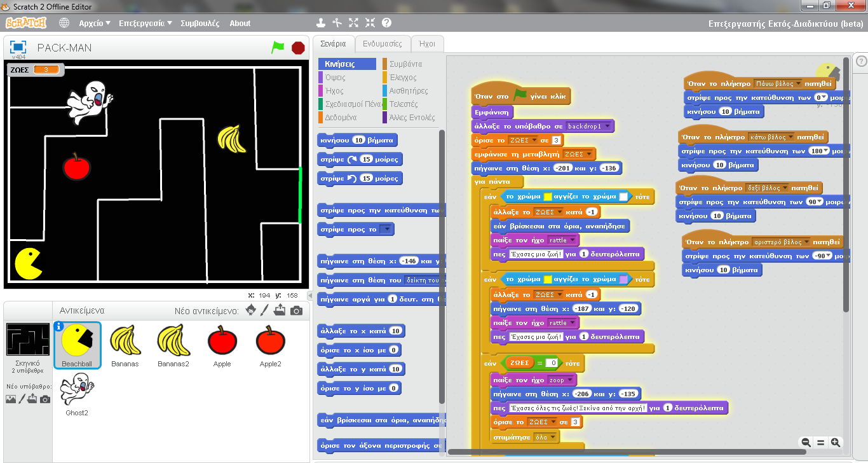Open the backdrop1 dropdown in script

[x=589, y=126]
